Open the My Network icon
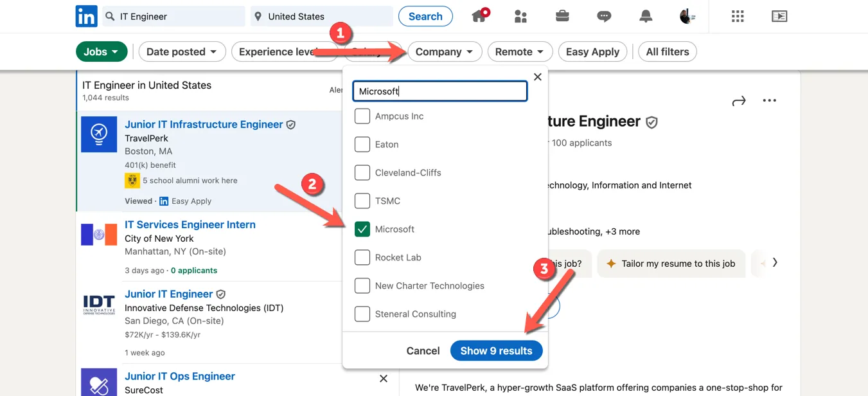868x396 pixels. 520,16
